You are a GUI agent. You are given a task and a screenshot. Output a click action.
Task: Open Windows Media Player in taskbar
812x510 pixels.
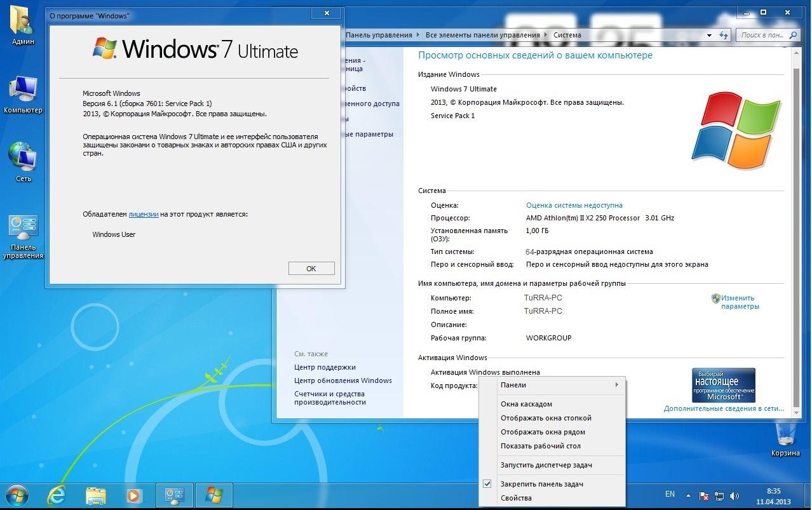pos(133,495)
